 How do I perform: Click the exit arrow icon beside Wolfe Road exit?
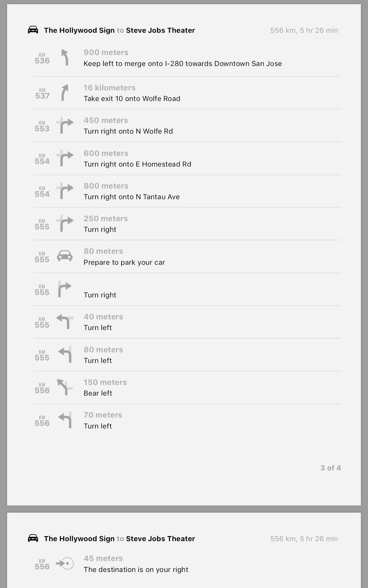65,93
